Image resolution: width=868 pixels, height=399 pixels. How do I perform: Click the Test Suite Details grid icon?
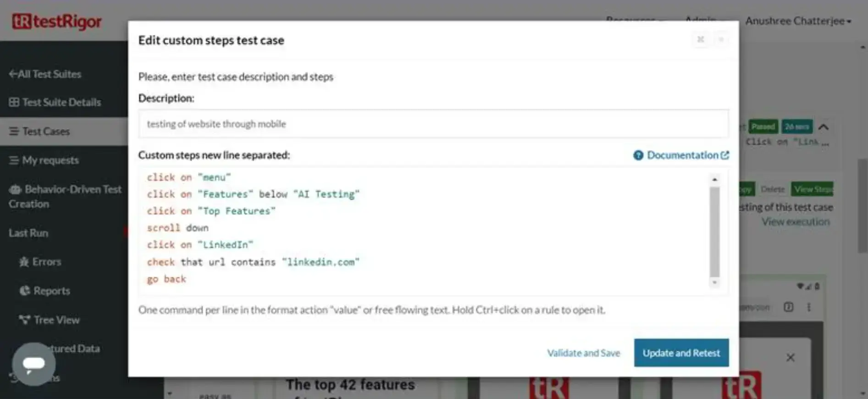[x=14, y=102]
